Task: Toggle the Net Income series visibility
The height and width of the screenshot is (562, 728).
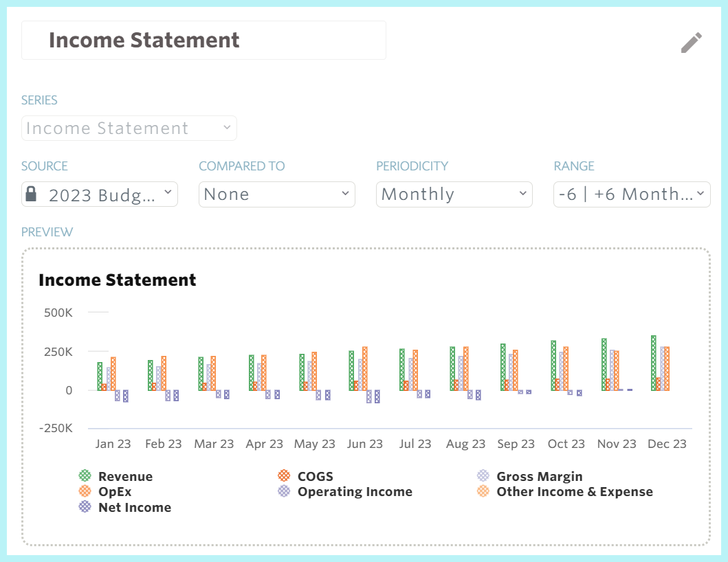Action: point(124,507)
